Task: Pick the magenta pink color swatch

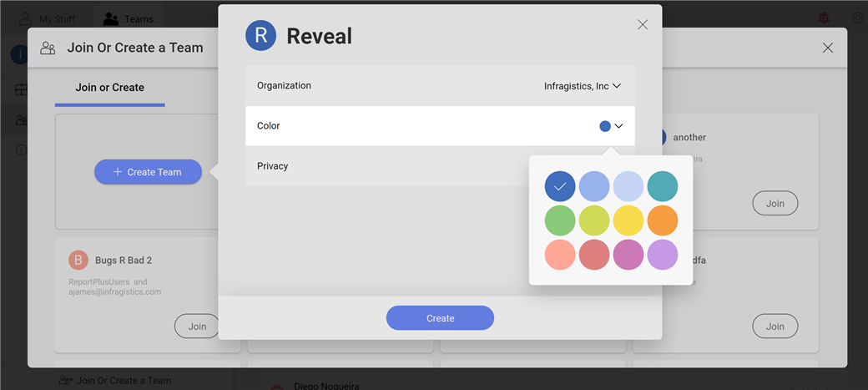Action: [x=628, y=255]
